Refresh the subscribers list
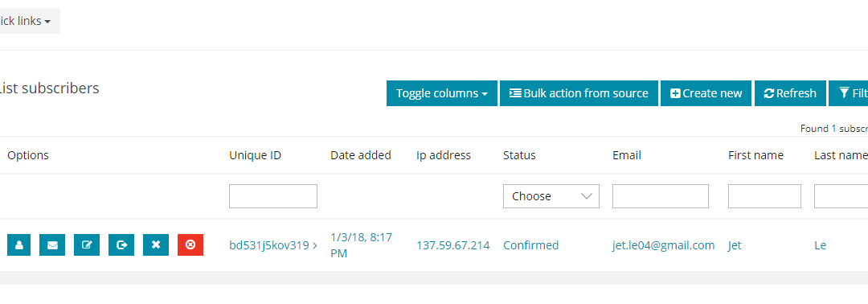 click(x=790, y=93)
